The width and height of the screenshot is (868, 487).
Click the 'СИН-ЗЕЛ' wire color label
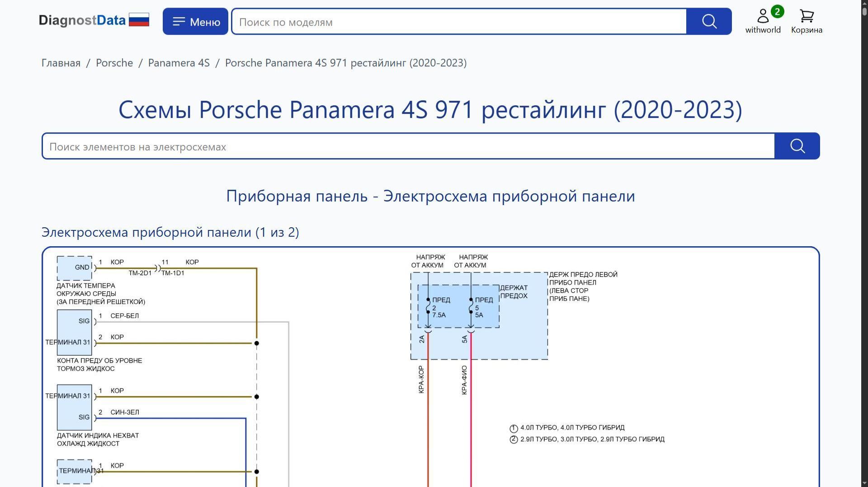[125, 412]
